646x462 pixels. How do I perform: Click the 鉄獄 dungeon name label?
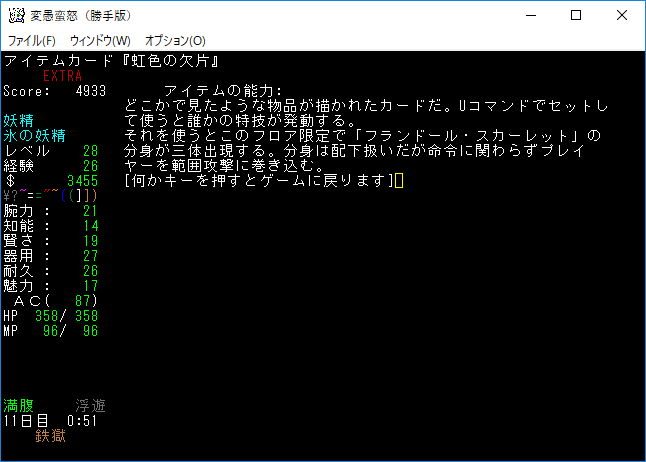(x=51, y=436)
